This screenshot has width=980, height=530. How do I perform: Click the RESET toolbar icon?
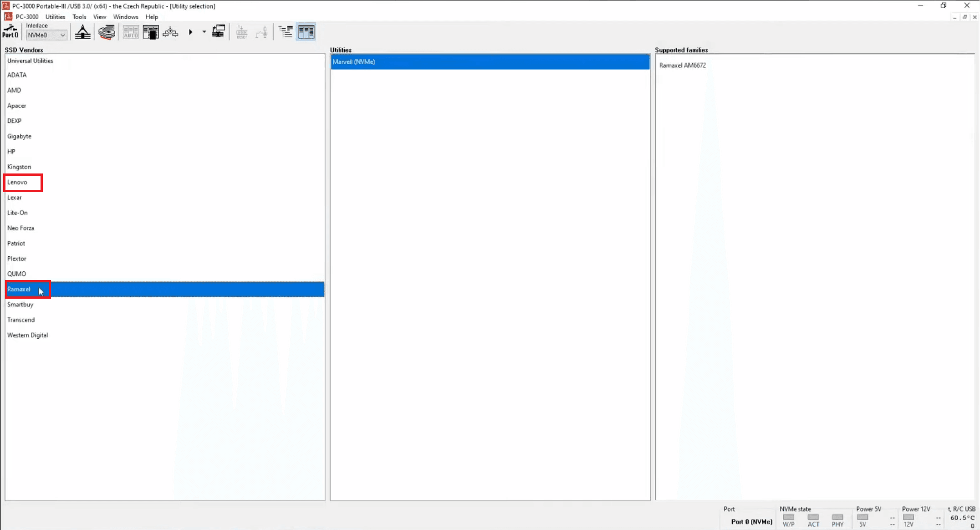[x=242, y=32]
